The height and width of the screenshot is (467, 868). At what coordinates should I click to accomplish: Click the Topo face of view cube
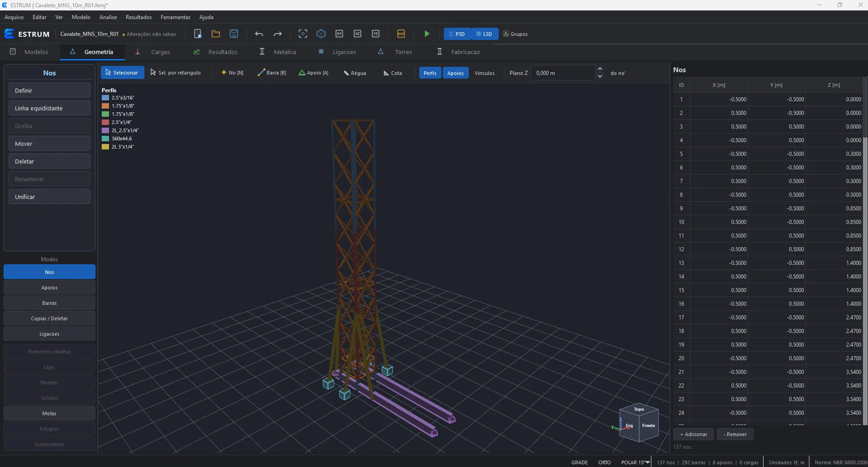coord(639,409)
